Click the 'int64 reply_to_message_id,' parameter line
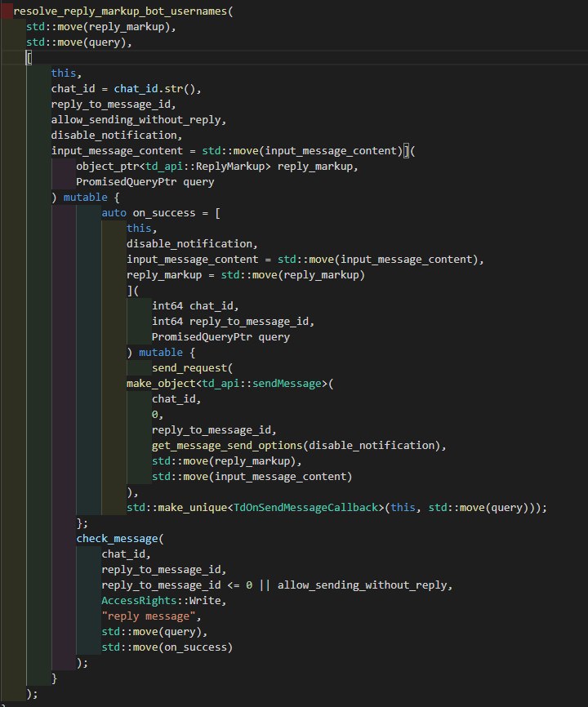The height and width of the screenshot is (707, 588). 233,322
